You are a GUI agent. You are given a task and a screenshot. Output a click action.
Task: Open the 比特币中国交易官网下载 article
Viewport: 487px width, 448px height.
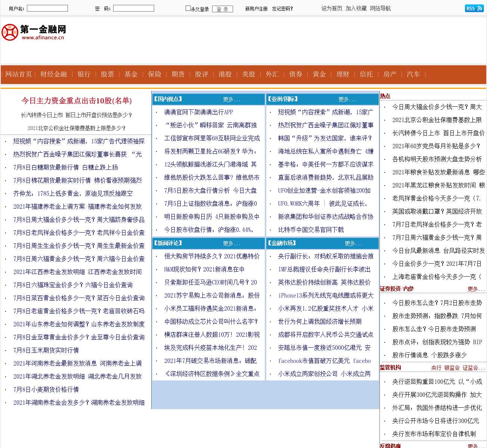point(311,230)
